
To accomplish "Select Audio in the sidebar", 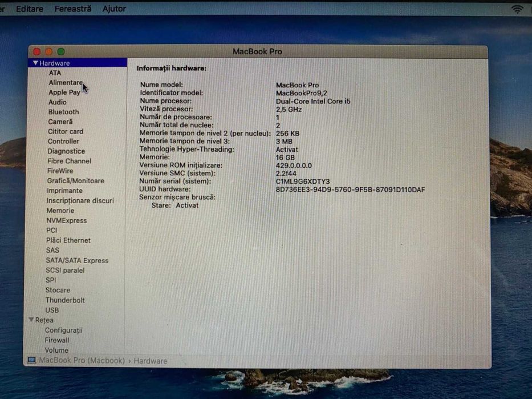I will (58, 102).
